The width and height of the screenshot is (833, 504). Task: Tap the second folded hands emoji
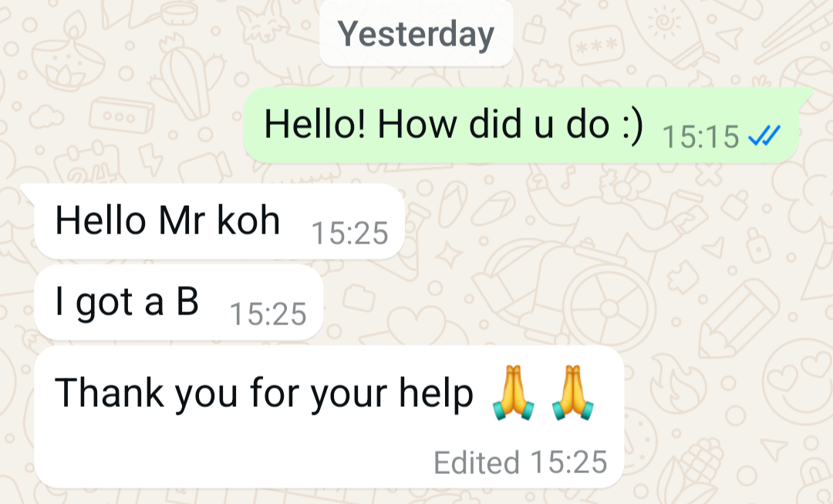point(572,392)
